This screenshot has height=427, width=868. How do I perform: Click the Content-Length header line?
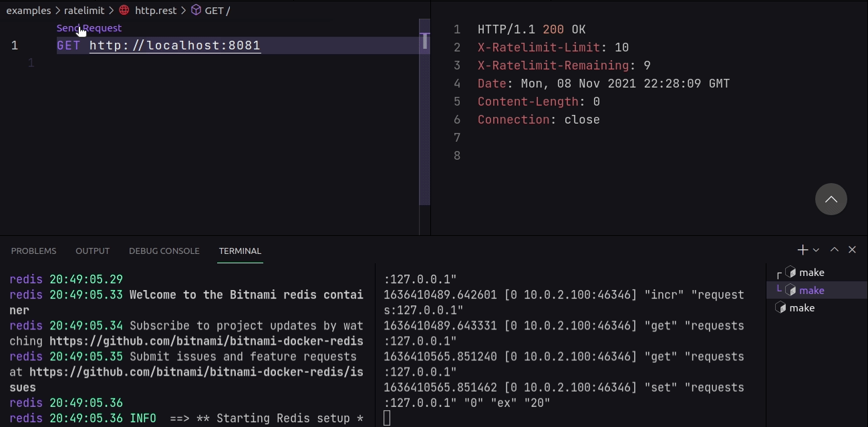(x=539, y=102)
